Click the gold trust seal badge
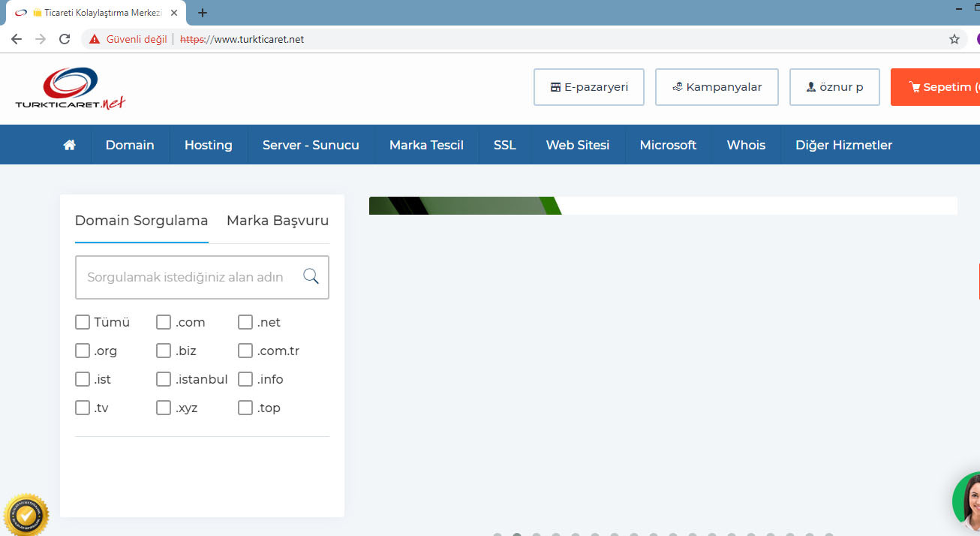Viewport: 980px width, 536px height. coord(26,514)
